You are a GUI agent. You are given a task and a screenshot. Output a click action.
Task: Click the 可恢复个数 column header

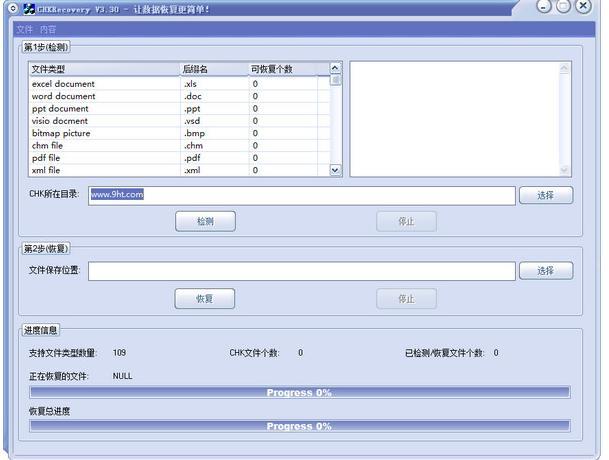coord(283,69)
